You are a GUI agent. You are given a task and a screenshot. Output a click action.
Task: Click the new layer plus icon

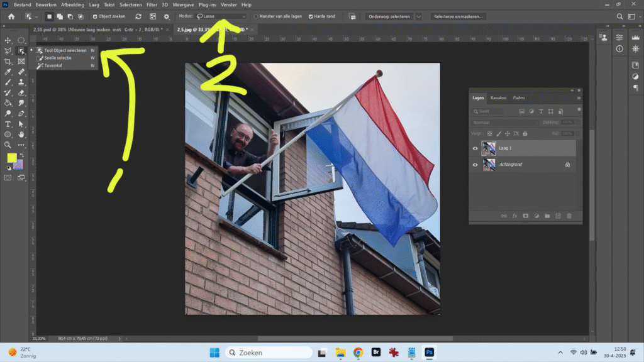pos(558,216)
